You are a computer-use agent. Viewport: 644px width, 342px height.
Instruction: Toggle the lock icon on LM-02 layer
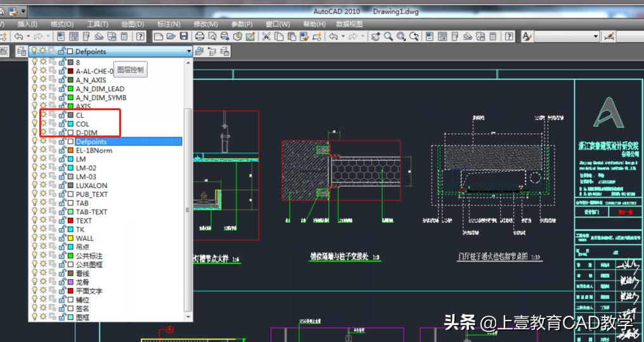tap(62, 168)
